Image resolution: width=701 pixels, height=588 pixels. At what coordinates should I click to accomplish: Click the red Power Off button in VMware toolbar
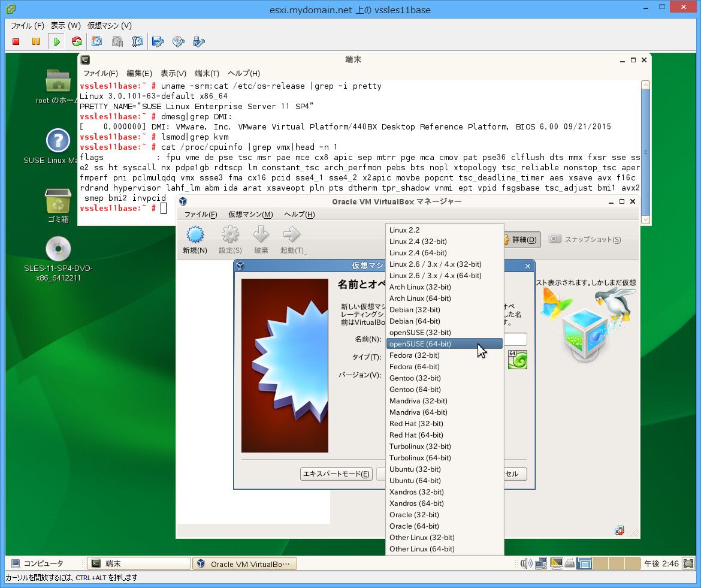[16, 41]
